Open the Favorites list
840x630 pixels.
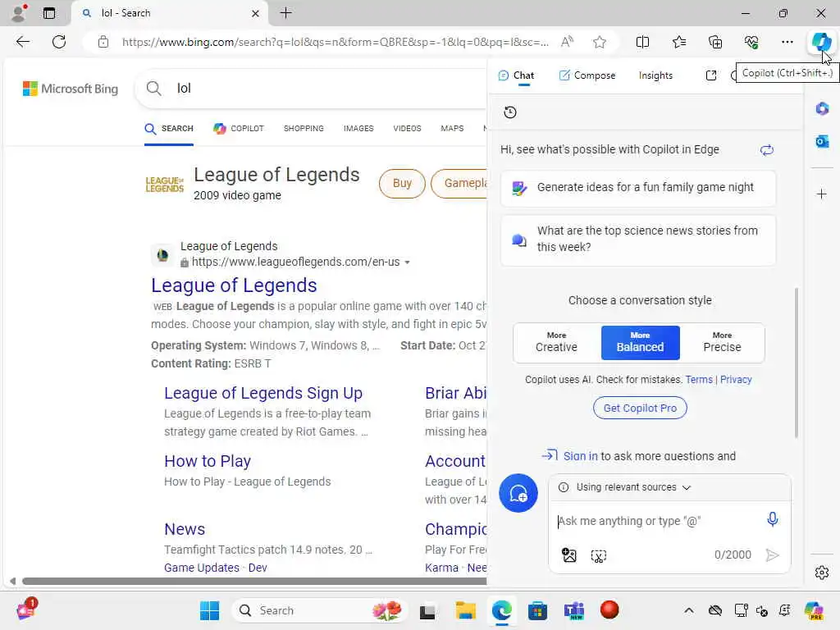click(x=678, y=42)
